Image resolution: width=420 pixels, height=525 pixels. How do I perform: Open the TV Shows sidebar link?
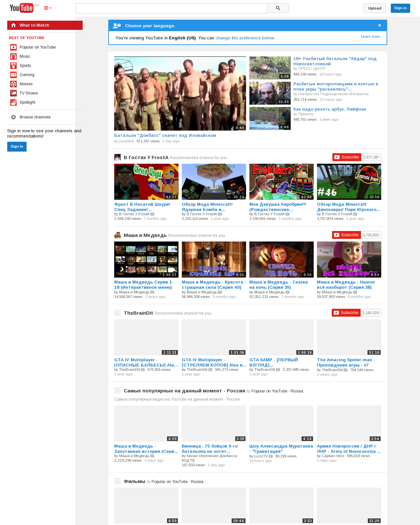[29, 93]
